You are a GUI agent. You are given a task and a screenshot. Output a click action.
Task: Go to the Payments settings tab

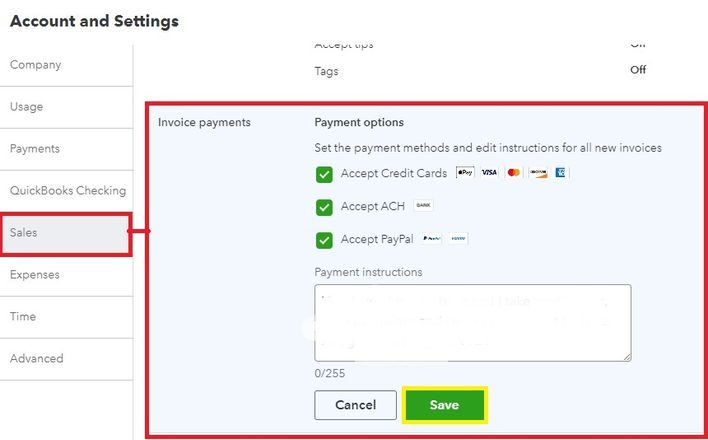[35, 149]
